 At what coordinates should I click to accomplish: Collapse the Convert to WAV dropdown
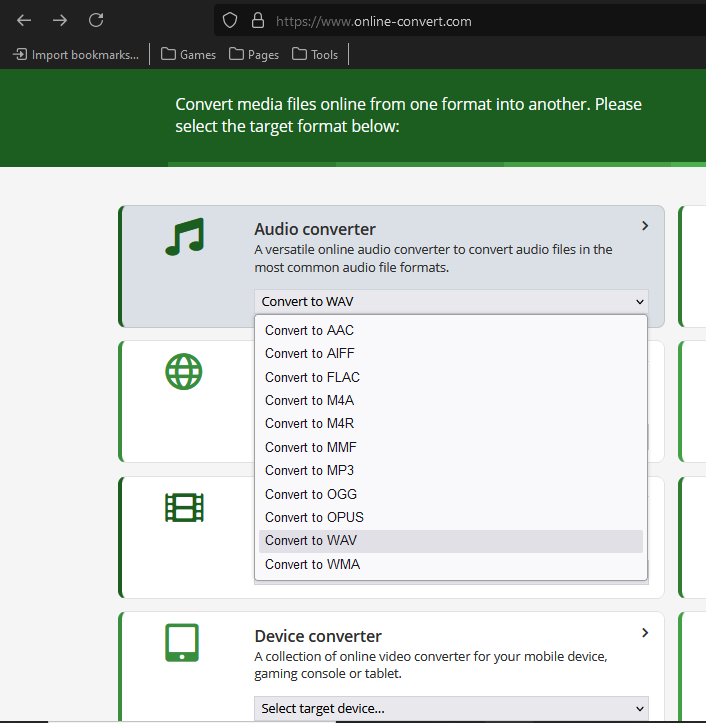click(450, 302)
